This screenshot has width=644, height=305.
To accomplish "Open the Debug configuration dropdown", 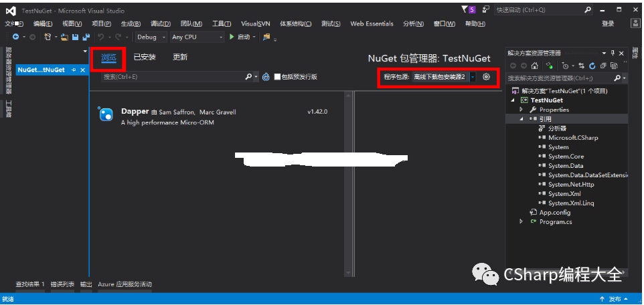I will click(151, 37).
